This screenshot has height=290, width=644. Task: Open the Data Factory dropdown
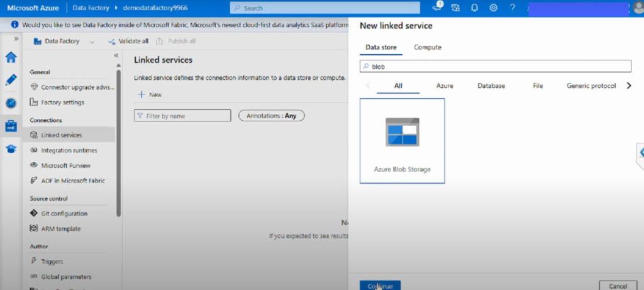pyautogui.click(x=64, y=41)
